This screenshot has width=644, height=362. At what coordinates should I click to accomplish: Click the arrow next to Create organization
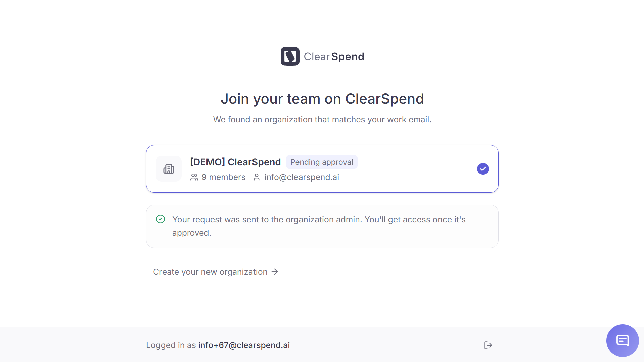[x=275, y=272]
